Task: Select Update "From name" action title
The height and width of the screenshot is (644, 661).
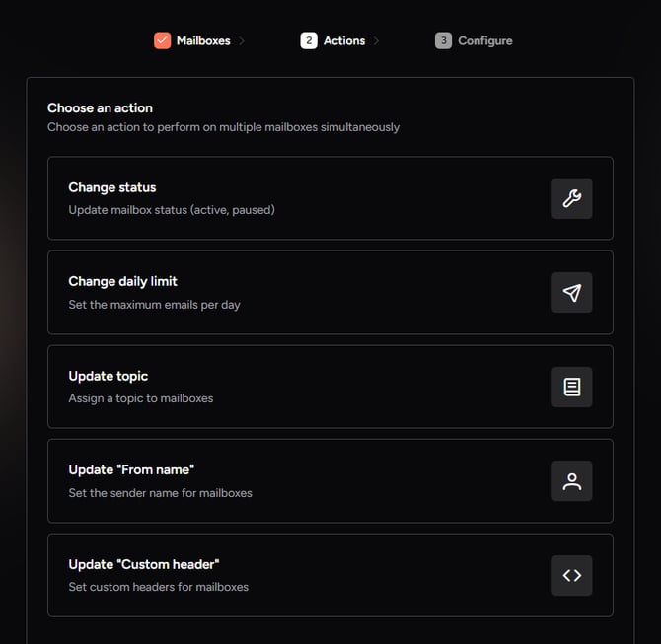Action: coord(131,470)
